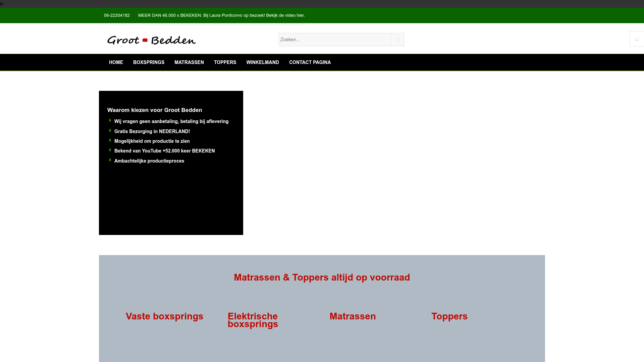This screenshot has height=362, width=644.
Task: Open the MATRASSEN menu item
Action: [x=189, y=62]
